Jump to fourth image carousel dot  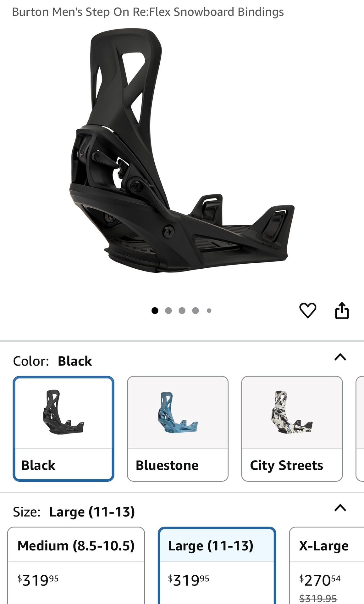pos(196,311)
